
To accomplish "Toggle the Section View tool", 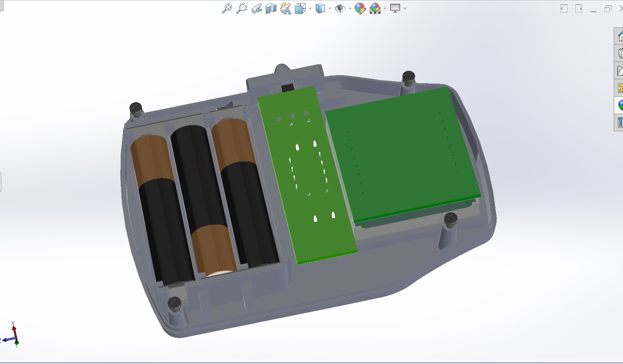I will [271, 8].
